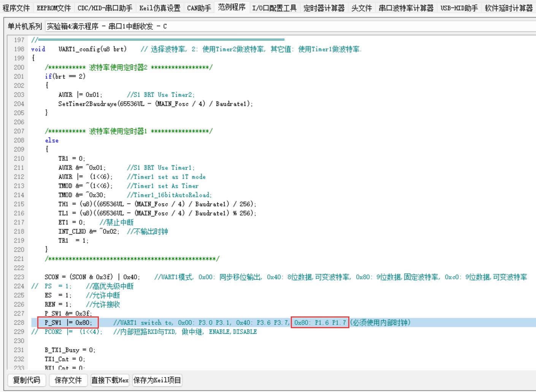Viewport: 536px width, 392px height.
Task: Click the P_SW1 |= 0x80; statement
Action: pos(68,322)
